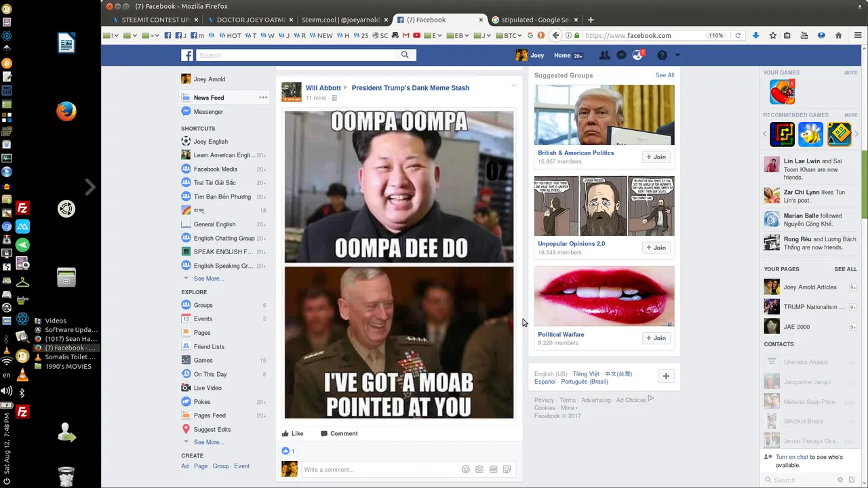The image size is (868, 488).
Task: Open President Trump's Dank Meme Stash link
Action: click(410, 88)
